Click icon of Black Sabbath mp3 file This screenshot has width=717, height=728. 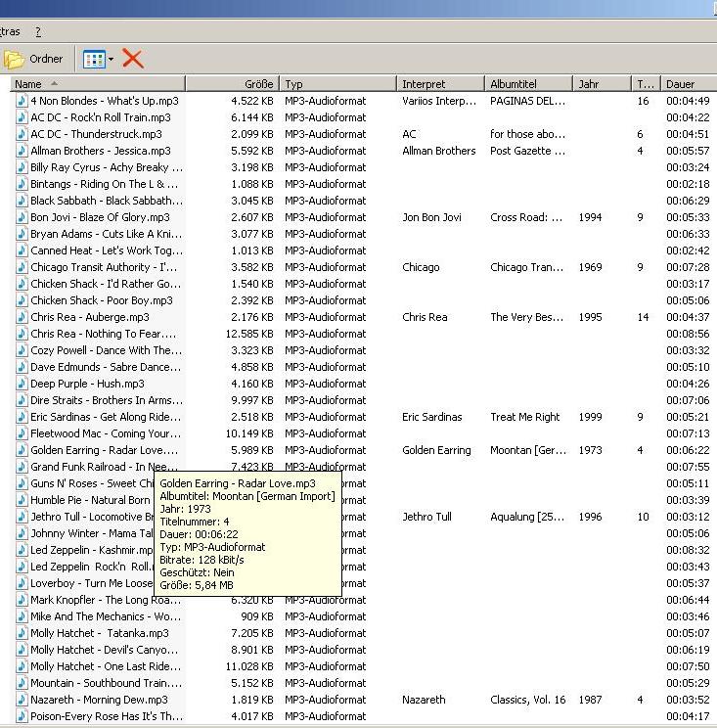22,201
